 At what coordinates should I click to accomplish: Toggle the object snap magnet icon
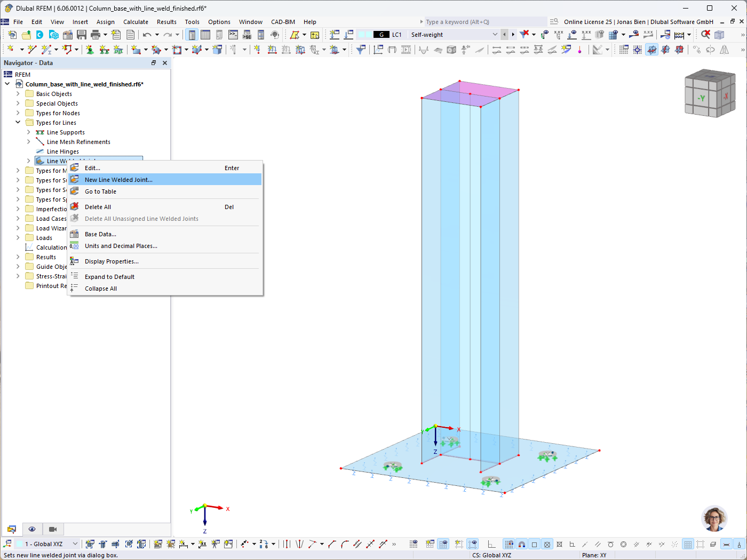[522, 544]
